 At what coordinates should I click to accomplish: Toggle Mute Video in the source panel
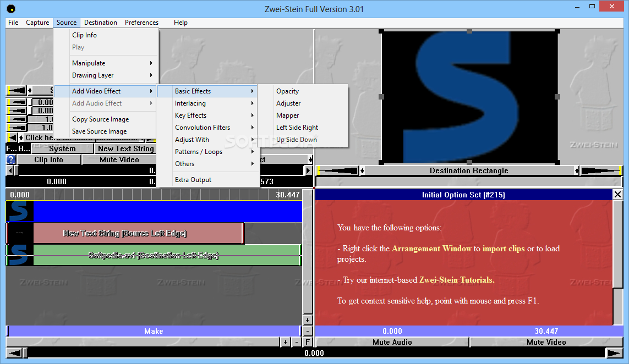pyautogui.click(x=119, y=159)
